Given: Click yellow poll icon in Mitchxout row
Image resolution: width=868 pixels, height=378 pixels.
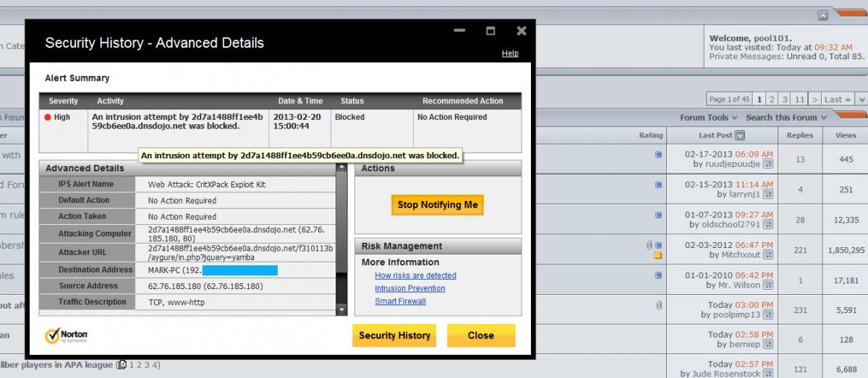Looking at the screenshot, I should 658,255.
